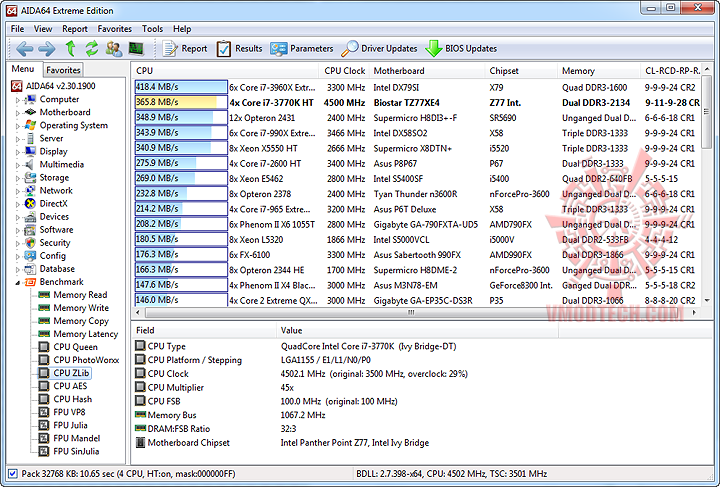Expand the Network tree node
Viewport: 720px width, 487px height.
tap(18, 191)
